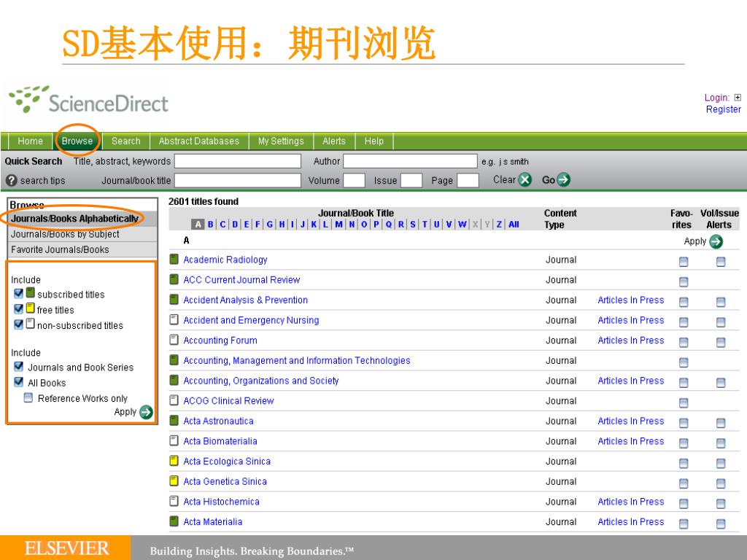Screen dimensions: 747x560
Task: Expand the Login plus box
Action: (738, 98)
